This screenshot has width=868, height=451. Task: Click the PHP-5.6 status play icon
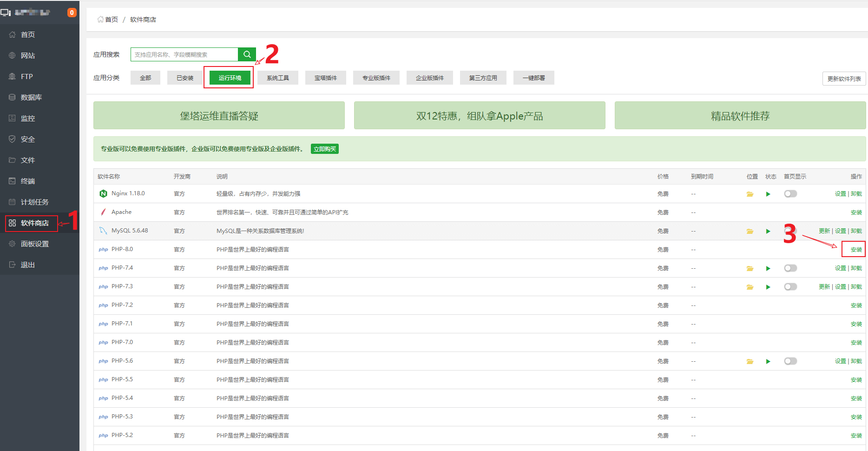coord(768,361)
